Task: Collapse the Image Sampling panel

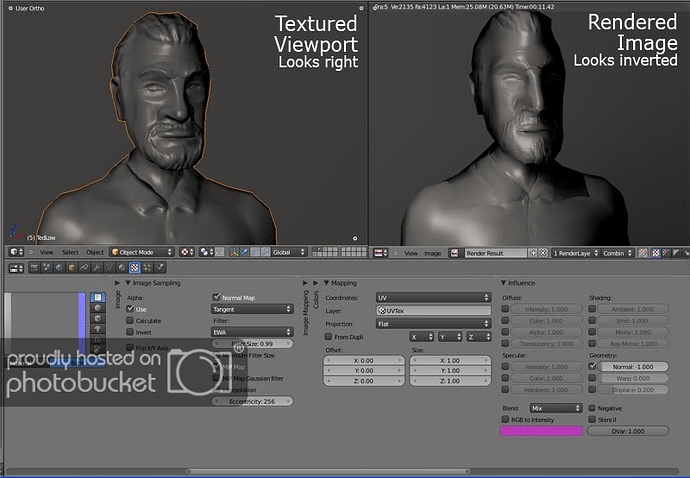Action: pyautogui.click(x=128, y=283)
